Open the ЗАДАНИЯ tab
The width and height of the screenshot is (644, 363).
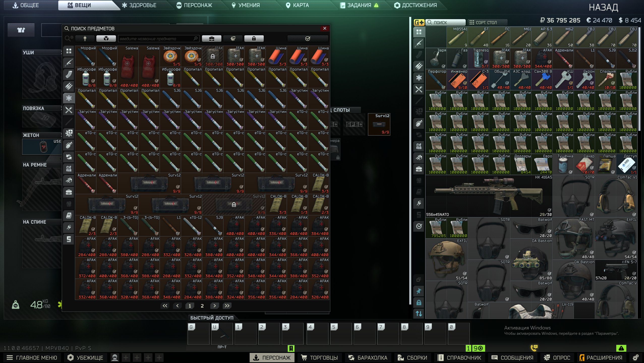359,5
